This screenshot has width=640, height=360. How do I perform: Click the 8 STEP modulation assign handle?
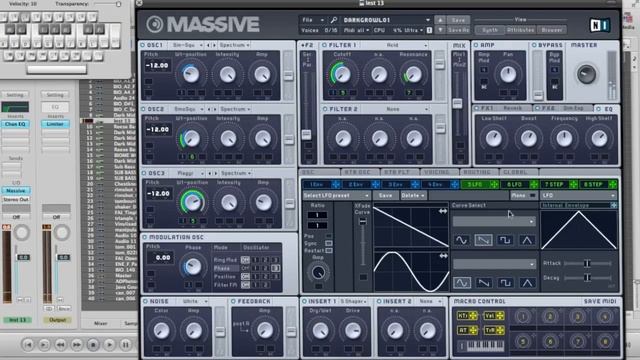pos(612,184)
